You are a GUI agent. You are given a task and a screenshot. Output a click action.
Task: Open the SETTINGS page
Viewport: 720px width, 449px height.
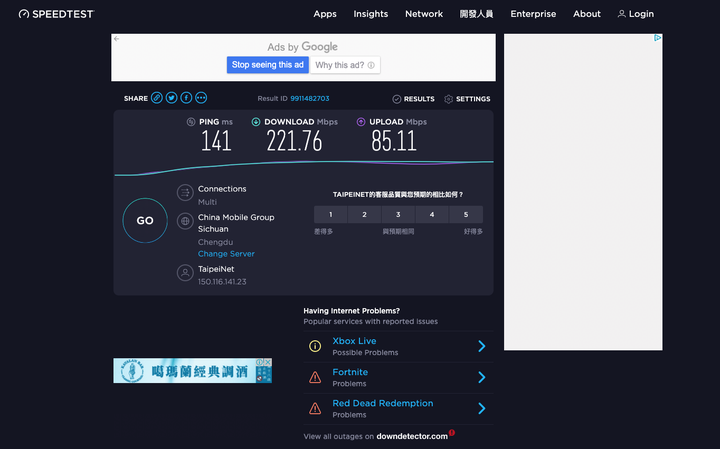click(467, 99)
